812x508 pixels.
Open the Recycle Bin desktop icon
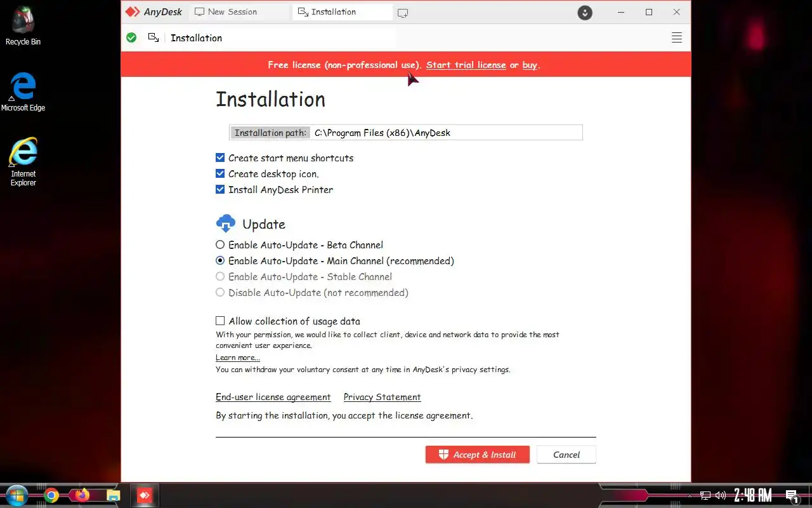pos(23,26)
